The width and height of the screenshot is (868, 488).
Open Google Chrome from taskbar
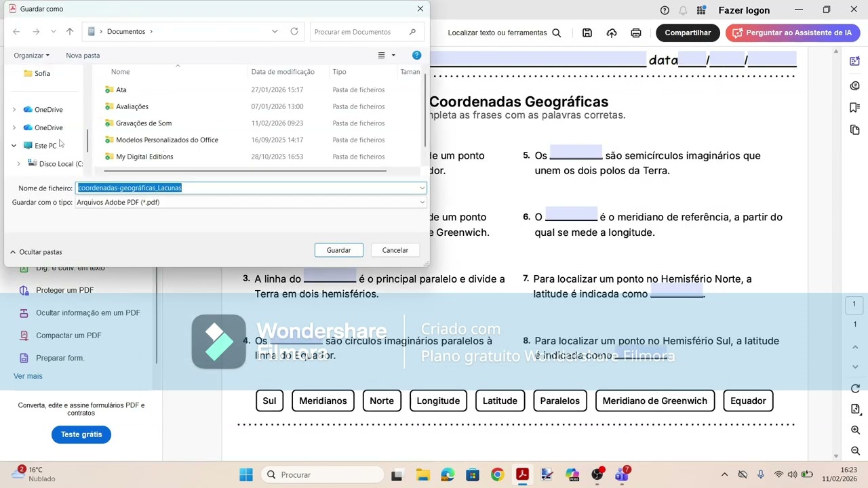pos(497,475)
